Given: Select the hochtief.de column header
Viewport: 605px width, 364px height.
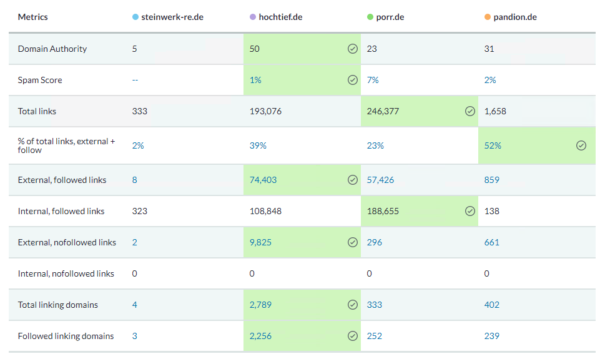Looking at the screenshot, I should tap(280, 17).
